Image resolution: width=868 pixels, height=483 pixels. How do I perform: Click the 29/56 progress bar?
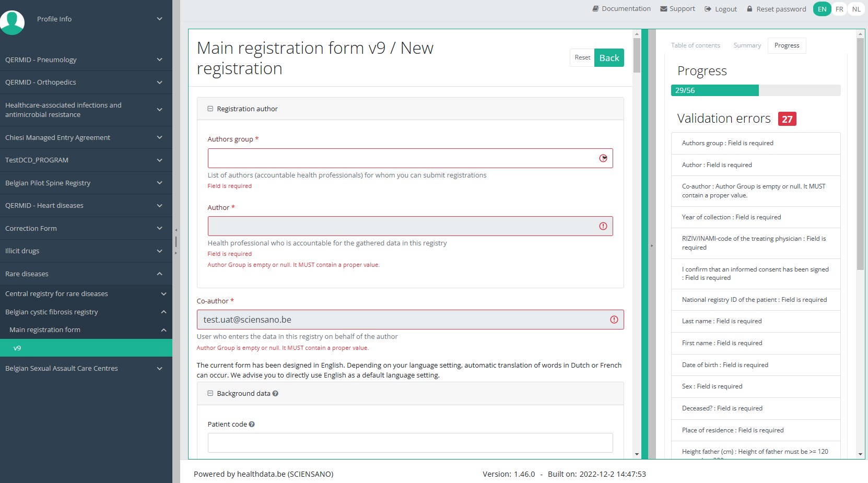pyautogui.click(x=755, y=90)
